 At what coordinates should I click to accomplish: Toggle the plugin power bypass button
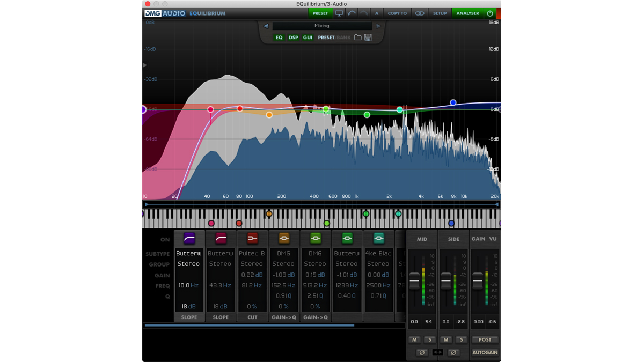489,13
